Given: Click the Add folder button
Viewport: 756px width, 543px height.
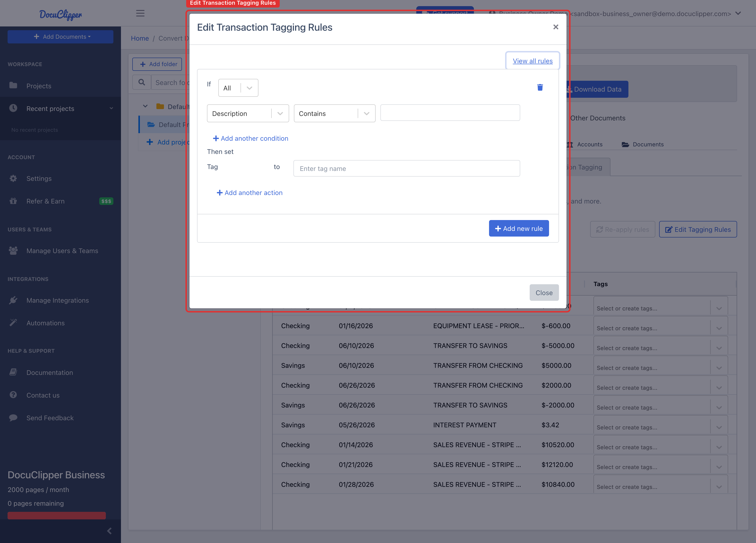Looking at the screenshot, I should pos(157,64).
